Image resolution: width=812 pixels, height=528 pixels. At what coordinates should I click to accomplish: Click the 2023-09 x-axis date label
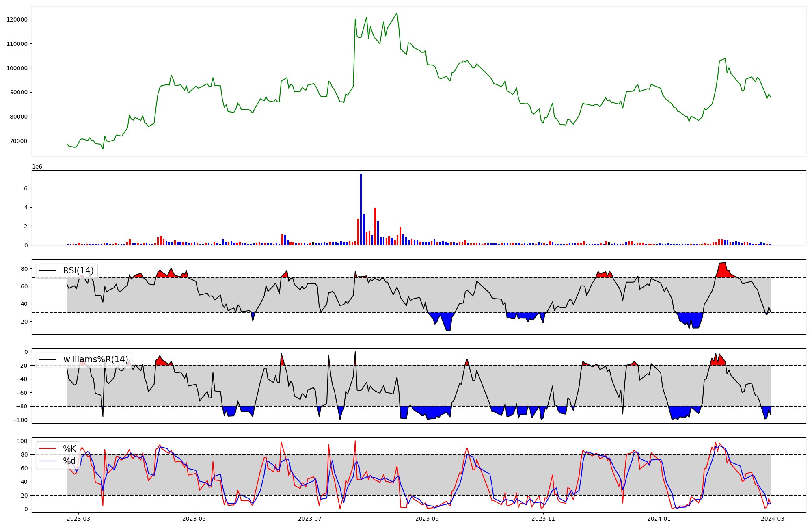coord(427,519)
